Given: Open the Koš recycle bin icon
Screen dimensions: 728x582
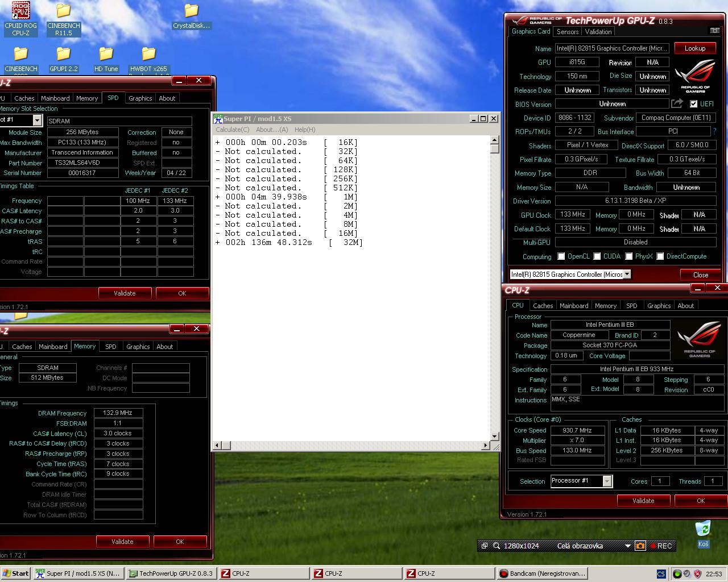Looking at the screenshot, I should (704, 534).
